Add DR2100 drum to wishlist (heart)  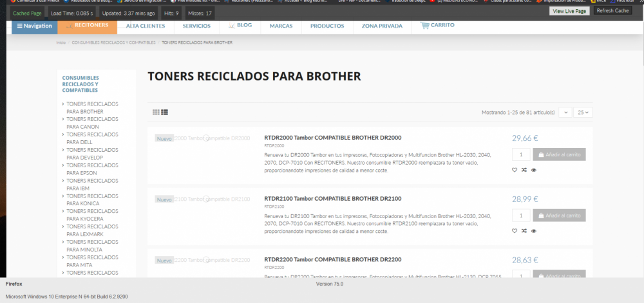point(515,231)
